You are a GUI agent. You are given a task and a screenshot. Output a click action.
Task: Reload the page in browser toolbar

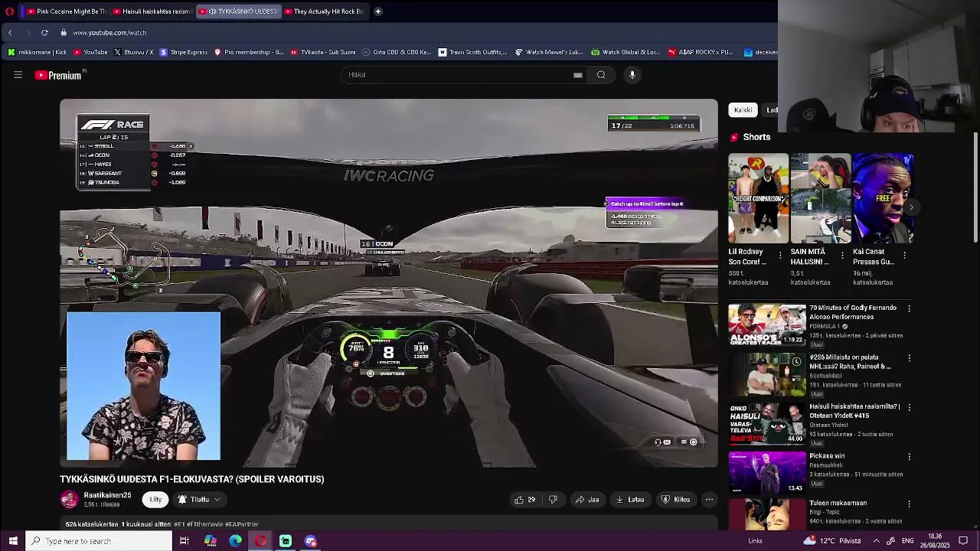point(44,32)
